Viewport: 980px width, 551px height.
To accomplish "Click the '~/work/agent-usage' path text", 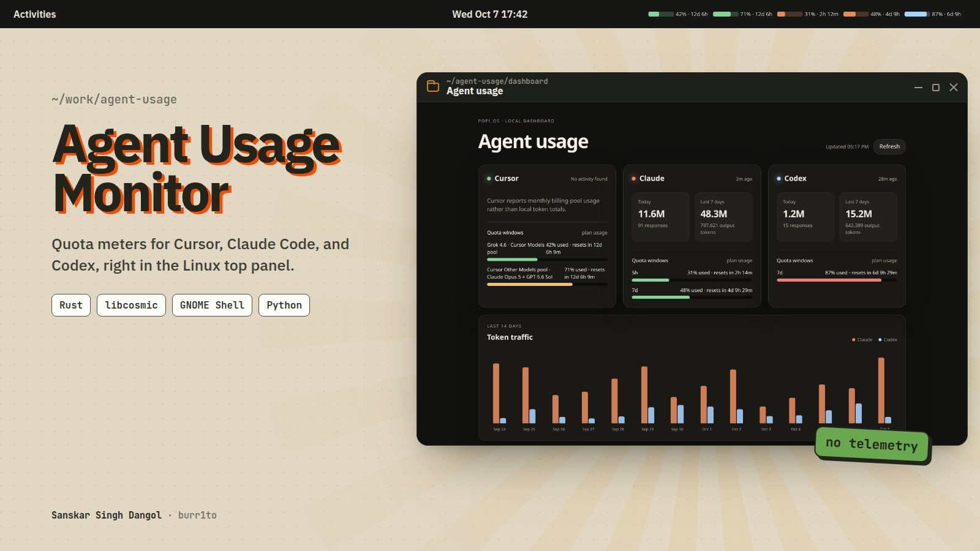I will (115, 99).
